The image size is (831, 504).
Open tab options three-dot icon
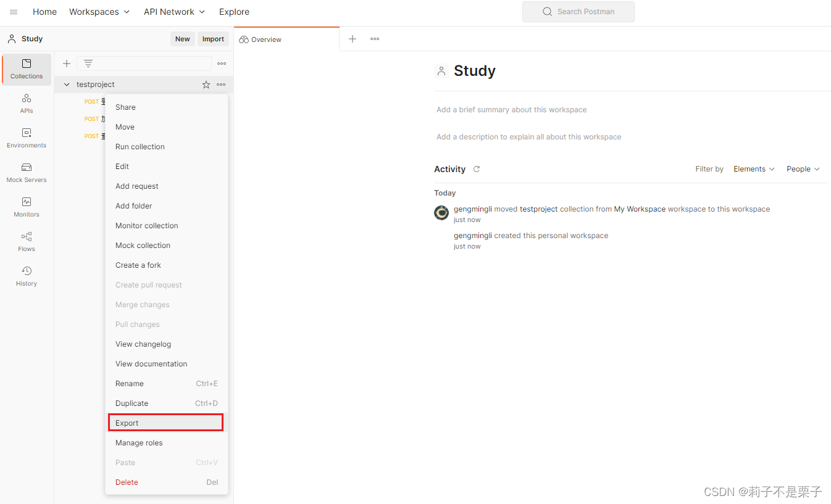click(375, 39)
